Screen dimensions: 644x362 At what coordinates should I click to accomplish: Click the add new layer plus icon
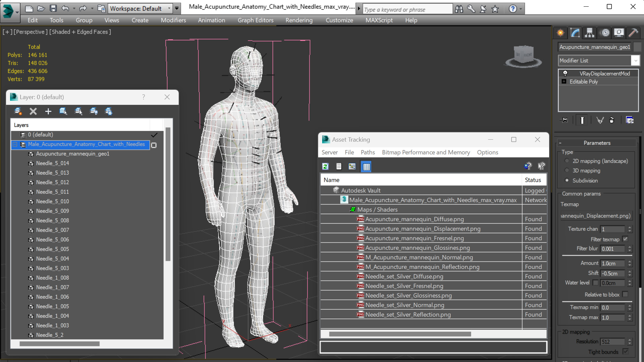(x=48, y=111)
